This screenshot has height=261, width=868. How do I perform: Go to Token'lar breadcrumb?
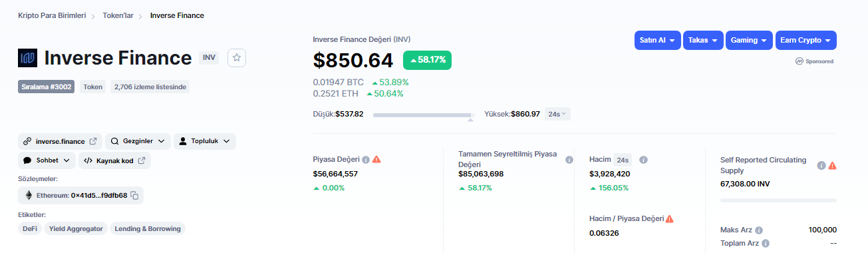tap(116, 15)
